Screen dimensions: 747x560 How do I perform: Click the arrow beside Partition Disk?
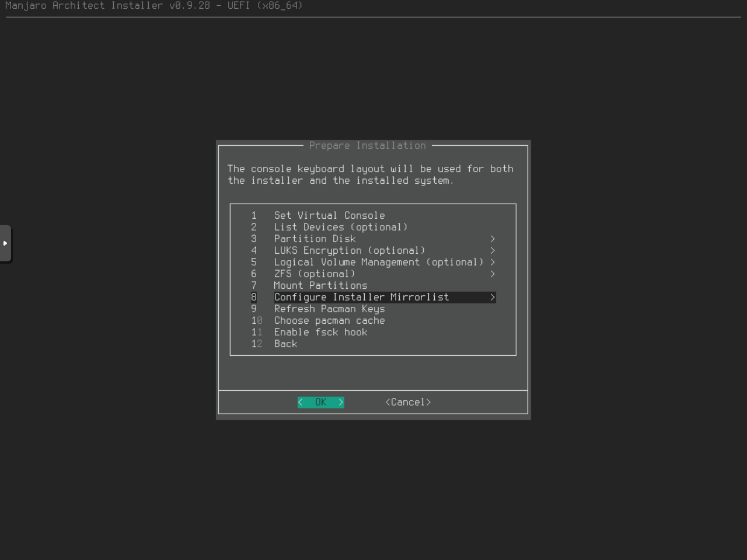[x=493, y=239]
